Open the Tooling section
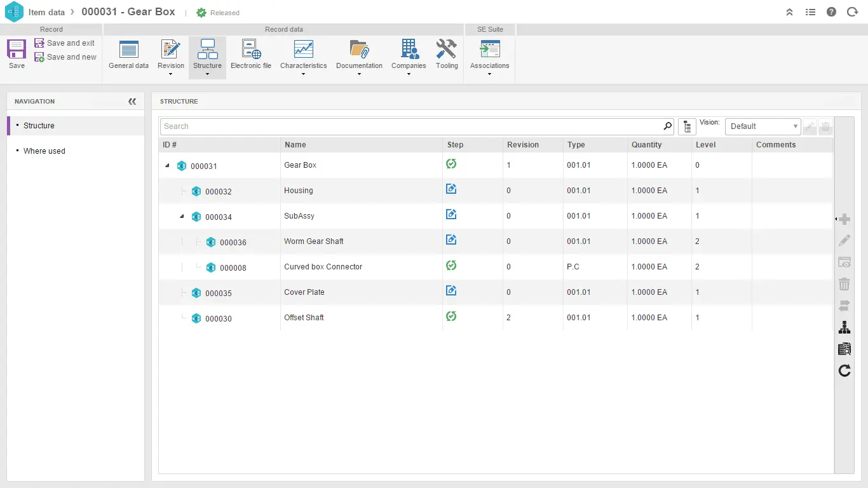 point(447,55)
